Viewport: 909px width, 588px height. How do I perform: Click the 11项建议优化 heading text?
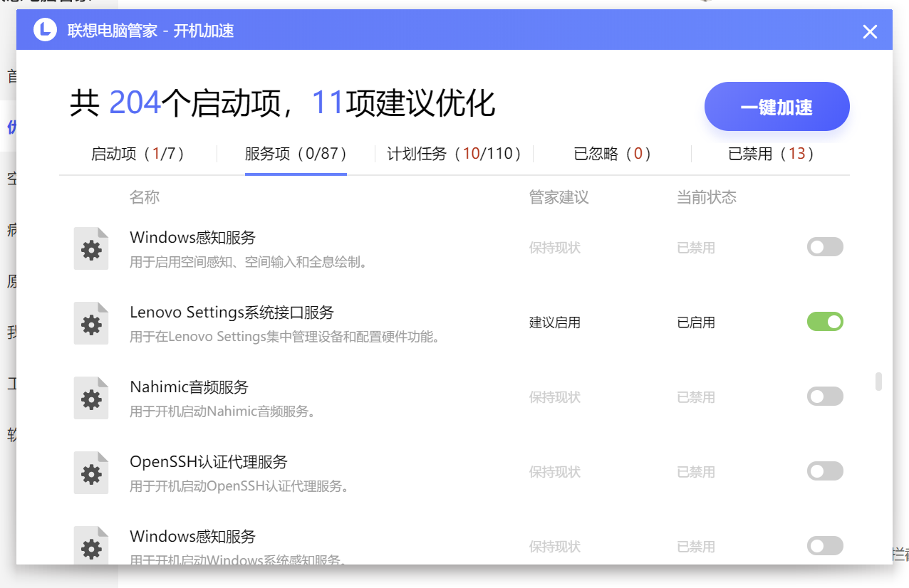point(404,103)
